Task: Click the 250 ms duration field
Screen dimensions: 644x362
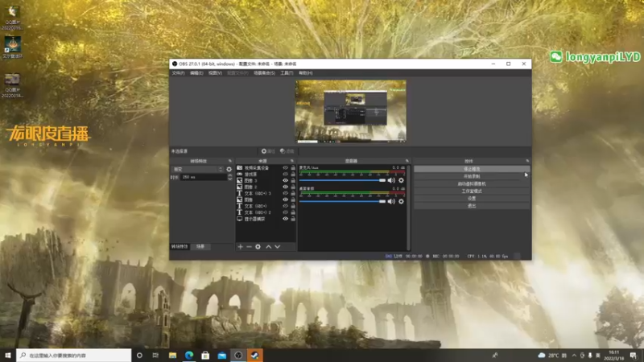Action: (x=204, y=177)
